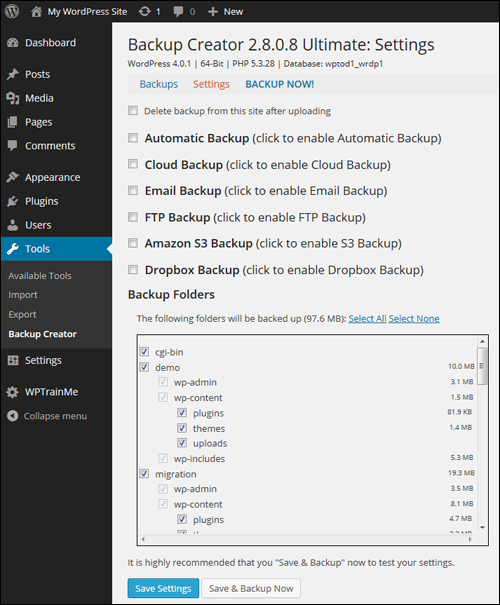Uncheck the uploads folder checkbox

coord(182,443)
